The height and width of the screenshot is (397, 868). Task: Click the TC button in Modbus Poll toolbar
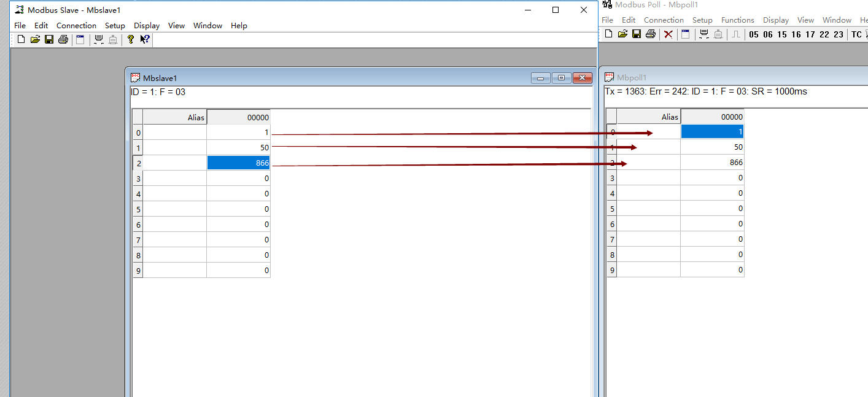856,34
